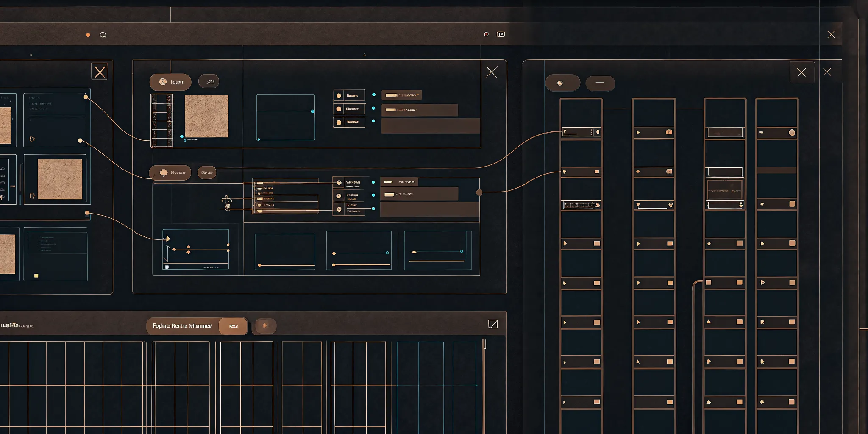Viewport: 868px width, 434px height.
Task: Select the 'Ramtee' radio option
Action: (x=349, y=109)
